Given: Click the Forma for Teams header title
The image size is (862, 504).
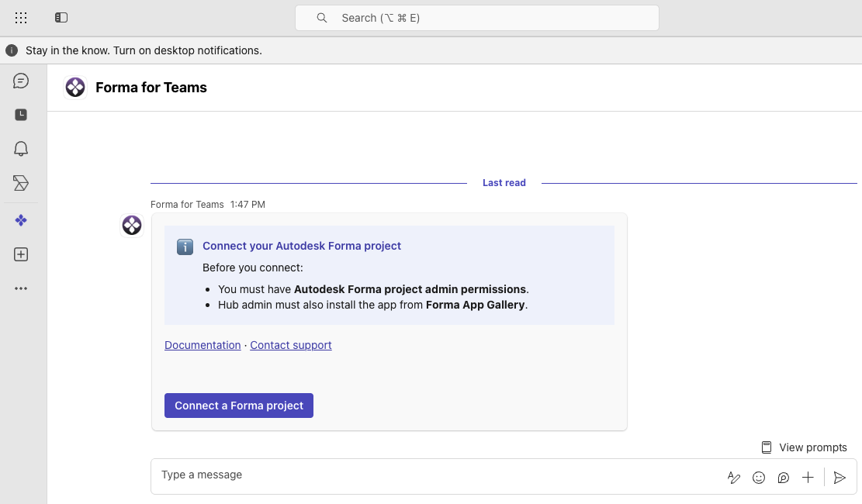Looking at the screenshot, I should [x=151, y=88].
